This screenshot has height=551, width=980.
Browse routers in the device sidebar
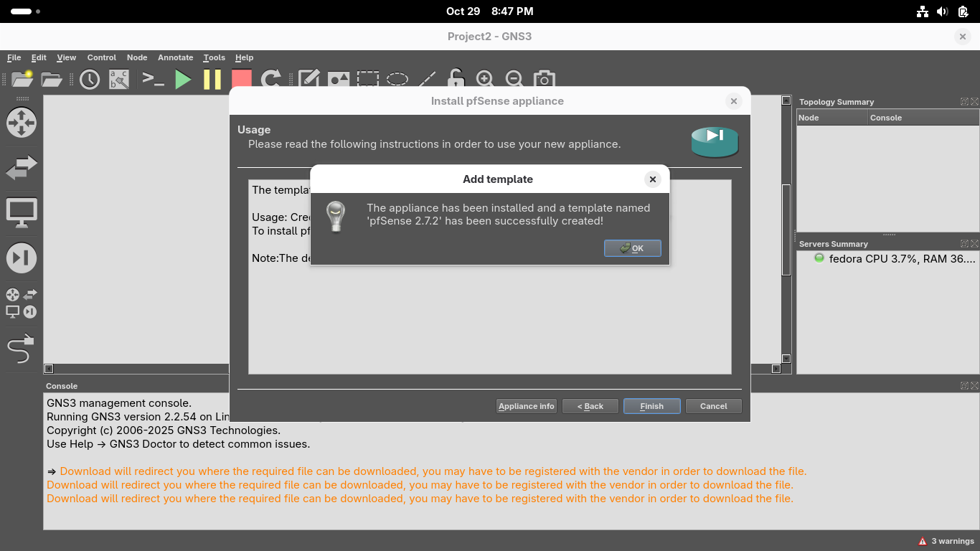pyautogui.click(x=22, y=123)
